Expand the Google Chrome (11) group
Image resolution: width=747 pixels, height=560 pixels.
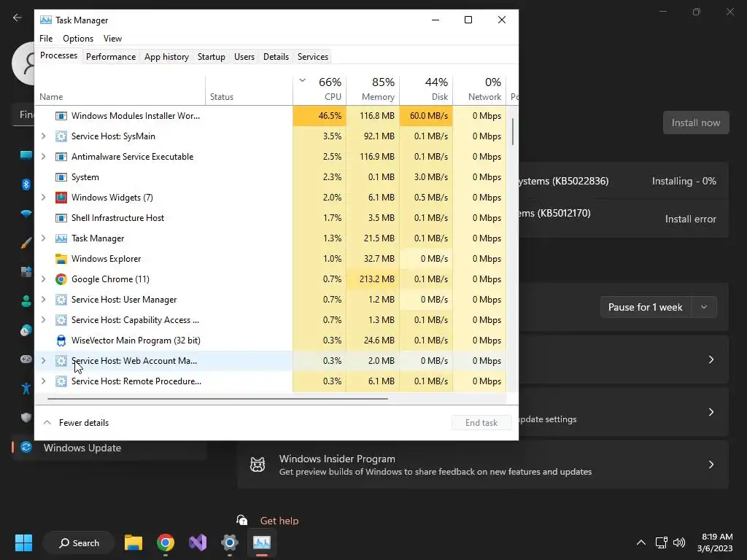coord(43,279)
